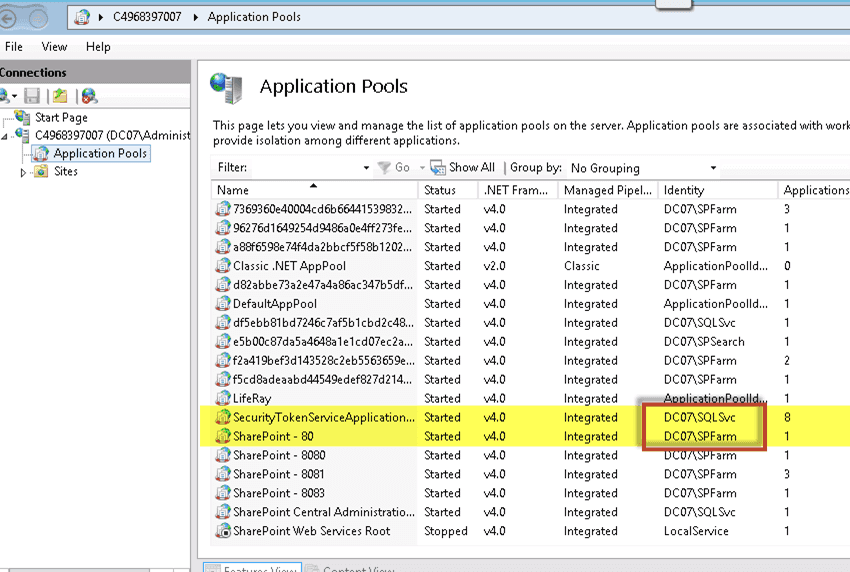Click inside the Filter text field
Screen dimensions: 850x572
click(x=305, y=168)
